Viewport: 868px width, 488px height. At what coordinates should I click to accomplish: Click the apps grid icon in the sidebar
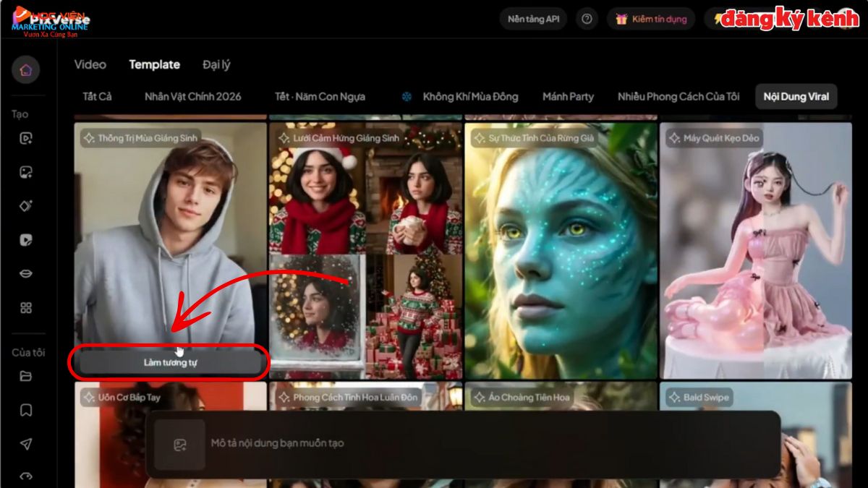tap(27, 307)
